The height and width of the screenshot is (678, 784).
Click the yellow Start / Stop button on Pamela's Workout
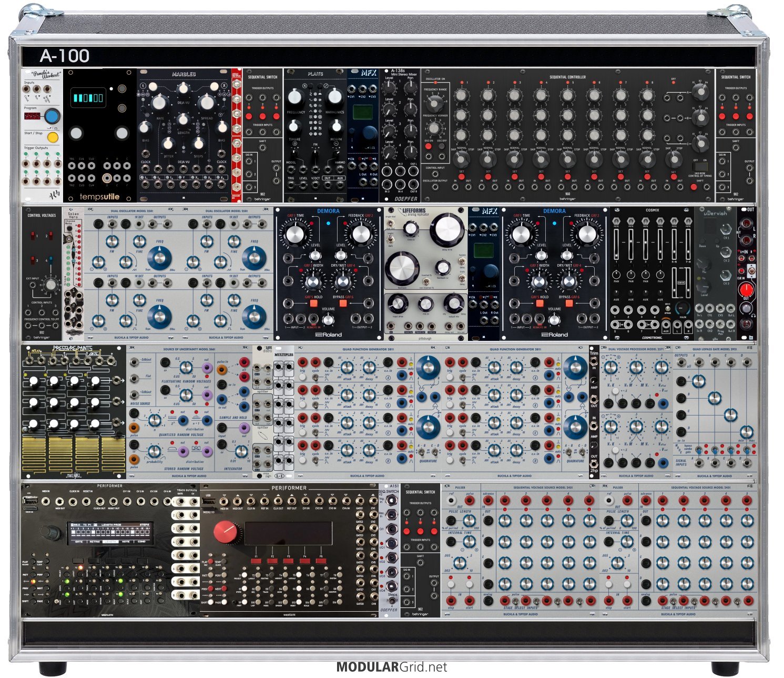coord(53,137)
